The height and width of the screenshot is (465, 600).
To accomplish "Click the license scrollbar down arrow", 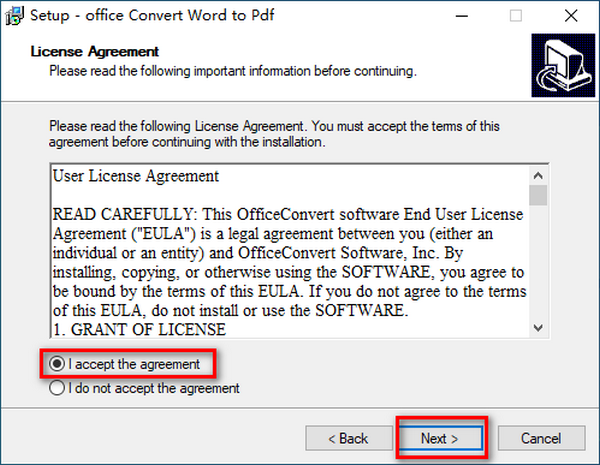I will coord(538,328).
